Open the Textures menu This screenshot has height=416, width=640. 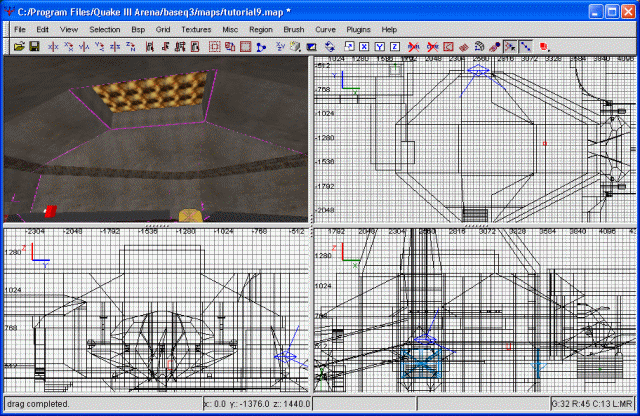196,29
